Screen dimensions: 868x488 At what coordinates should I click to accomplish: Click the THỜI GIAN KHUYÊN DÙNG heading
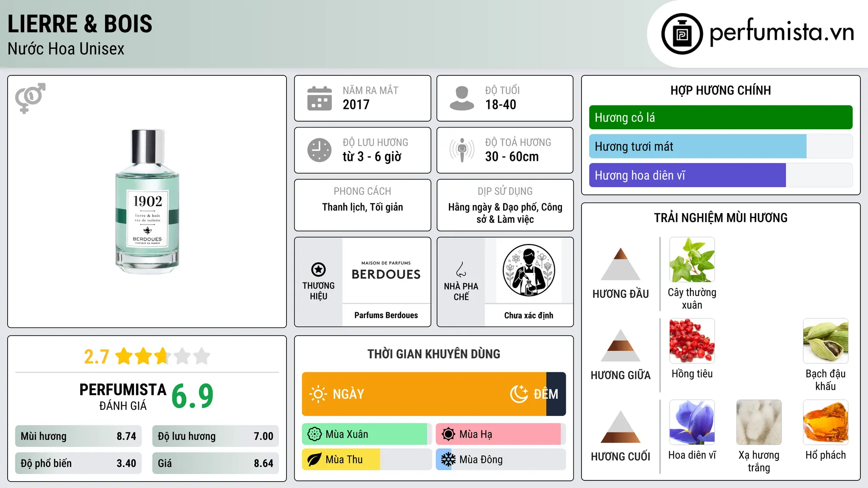434,354
